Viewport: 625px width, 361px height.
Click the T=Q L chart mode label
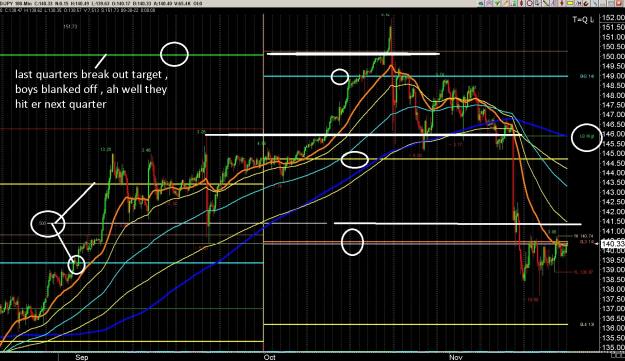pyautogui.click(x=582, y=20)
